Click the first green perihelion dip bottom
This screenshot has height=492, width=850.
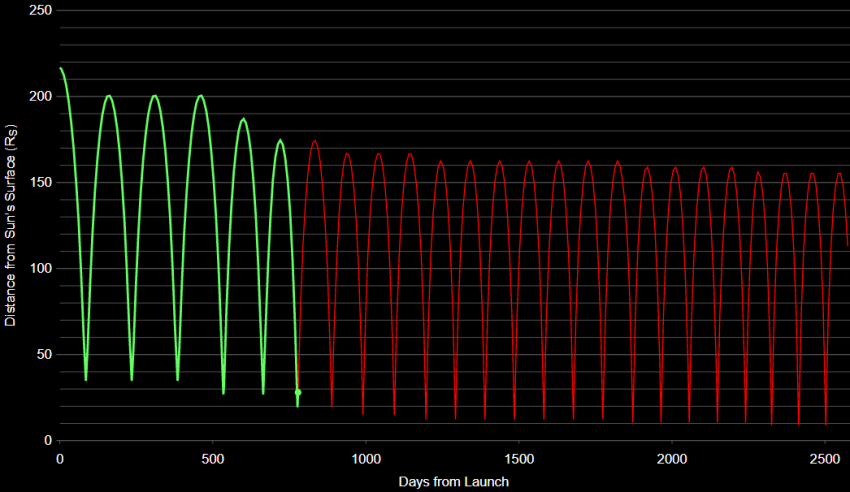click(86, 379)
